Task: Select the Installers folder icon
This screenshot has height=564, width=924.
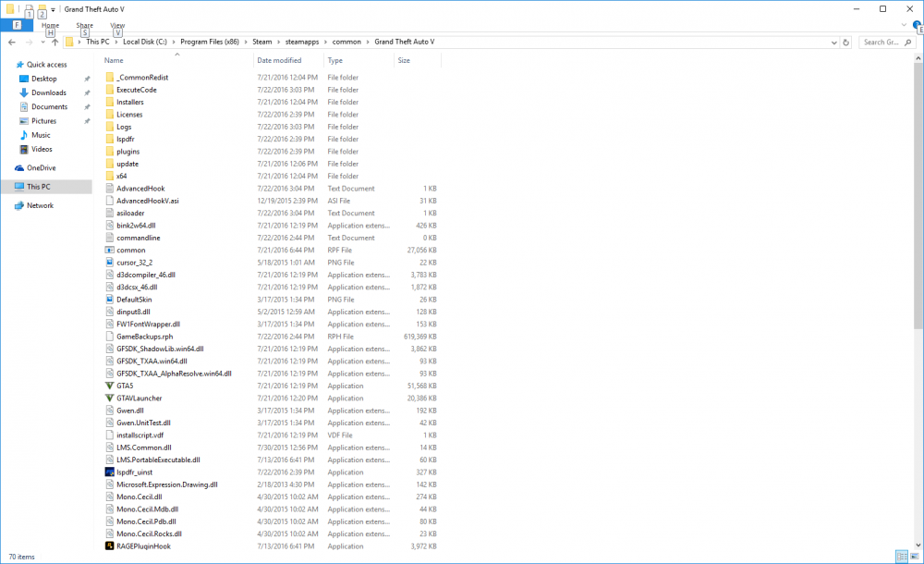Action: pyautogui.click(x=110, y=102)
